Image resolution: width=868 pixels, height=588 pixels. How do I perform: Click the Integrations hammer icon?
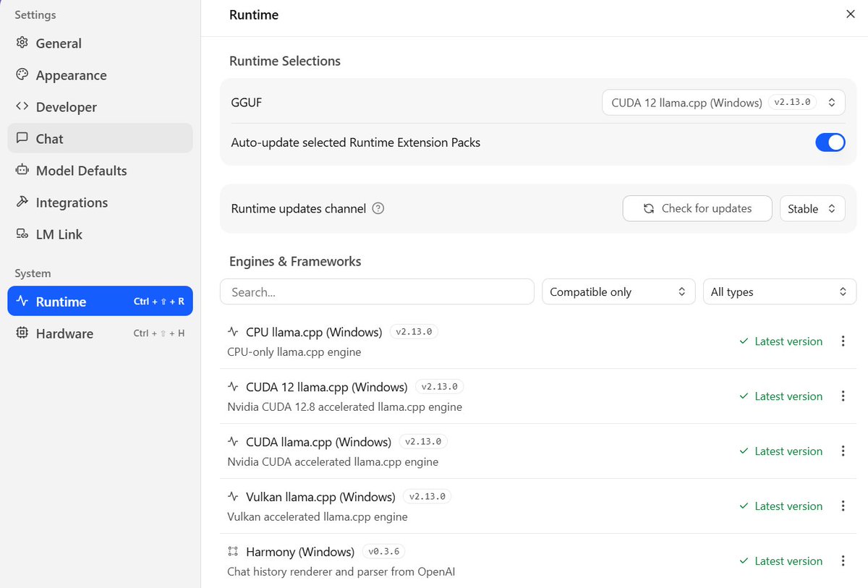22,203
